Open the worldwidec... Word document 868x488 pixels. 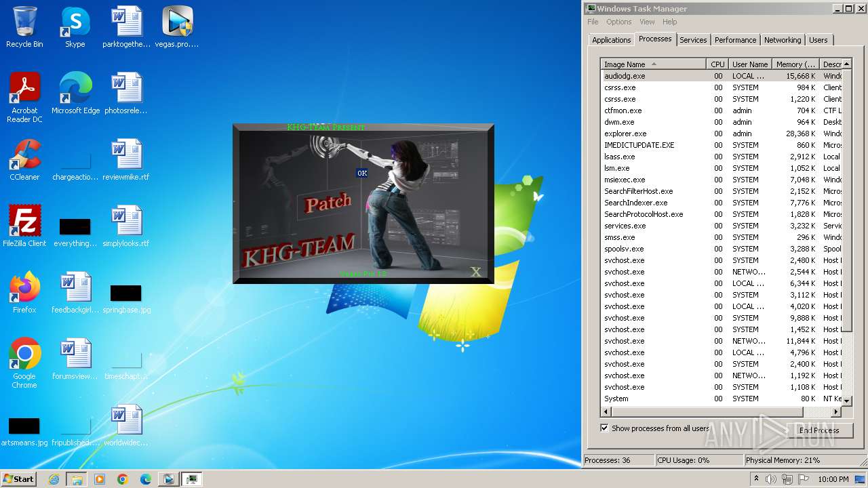coord(126,426)
